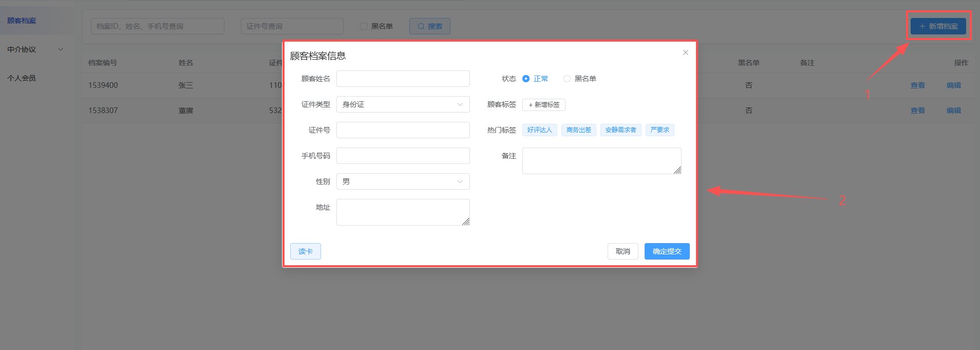Screen dimensions: 980x350
Task: Close the 顾客档案信息 dialog
Action: (x=685, y=52)
